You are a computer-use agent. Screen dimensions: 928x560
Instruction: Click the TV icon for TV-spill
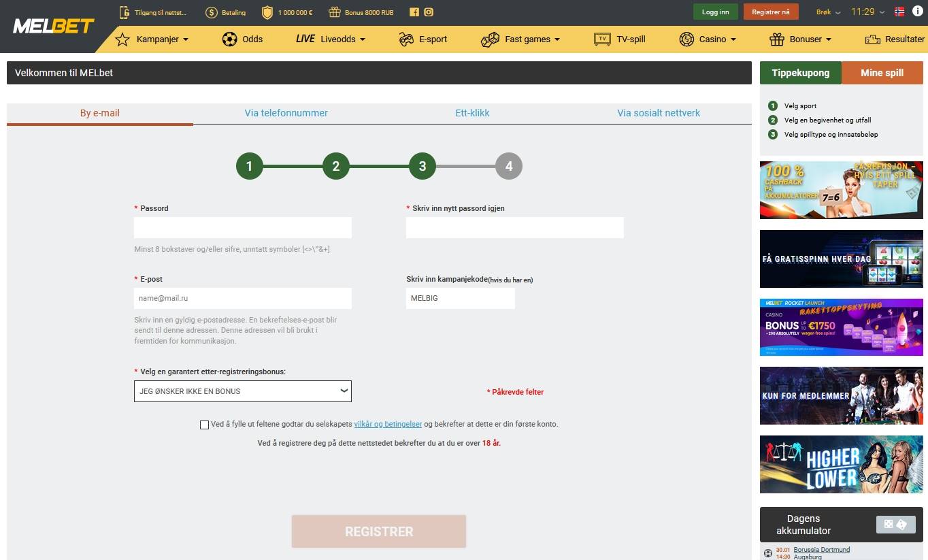point(602,39)
